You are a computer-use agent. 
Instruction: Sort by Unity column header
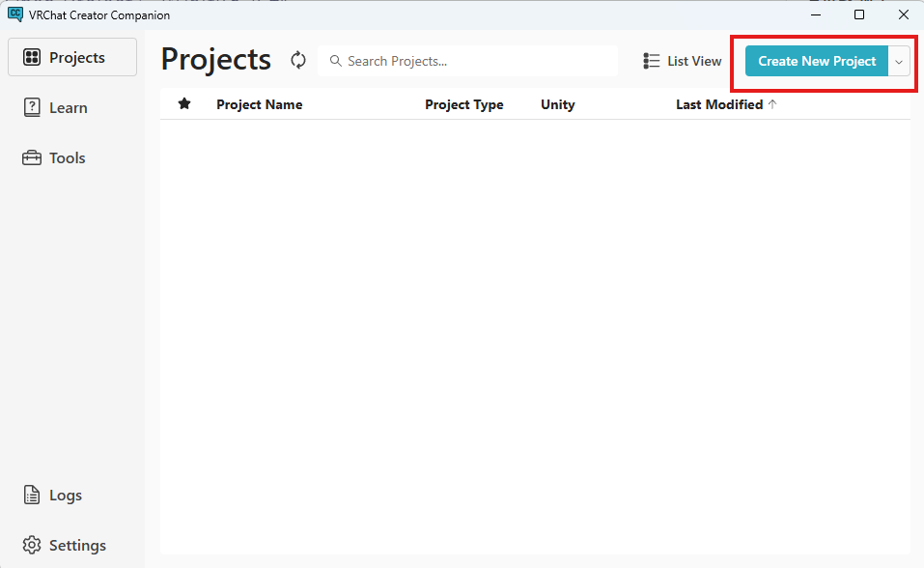557,104
